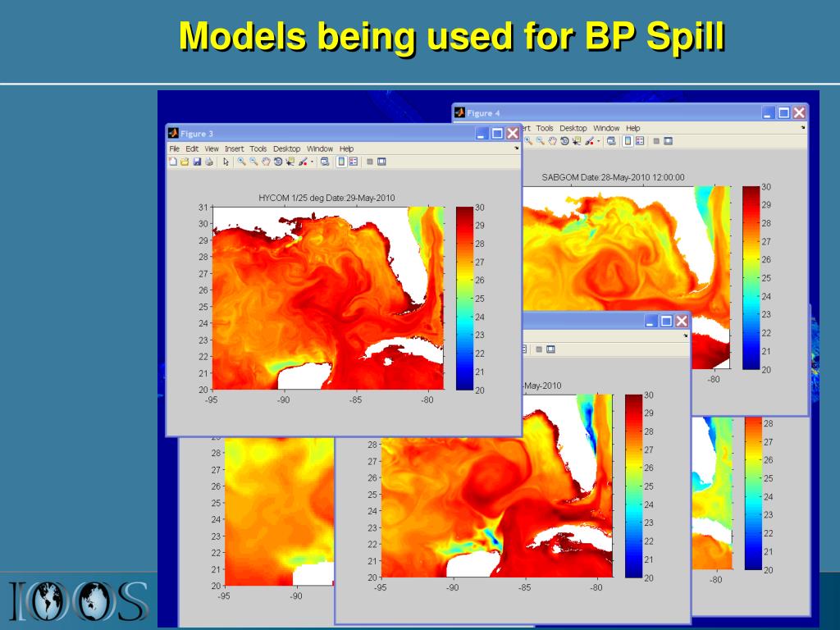
Task: Open Tools menu in Figure 4
Action: [545, 128]
